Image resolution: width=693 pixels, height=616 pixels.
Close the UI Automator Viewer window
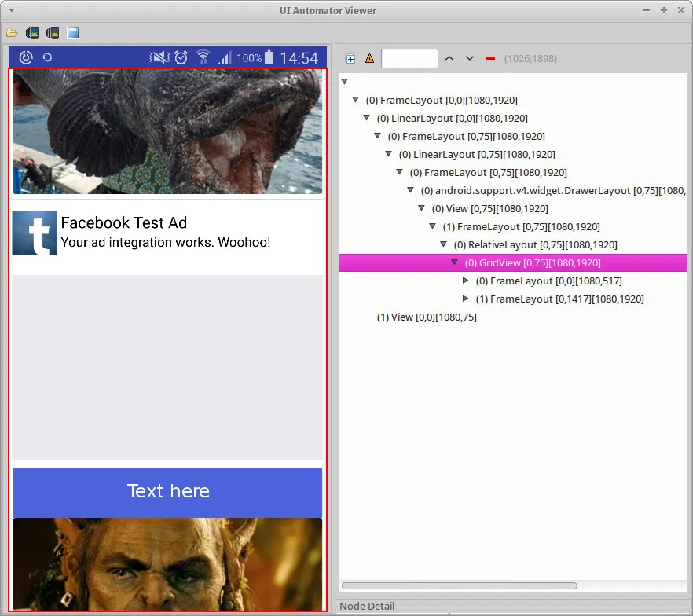coord(681,10)
